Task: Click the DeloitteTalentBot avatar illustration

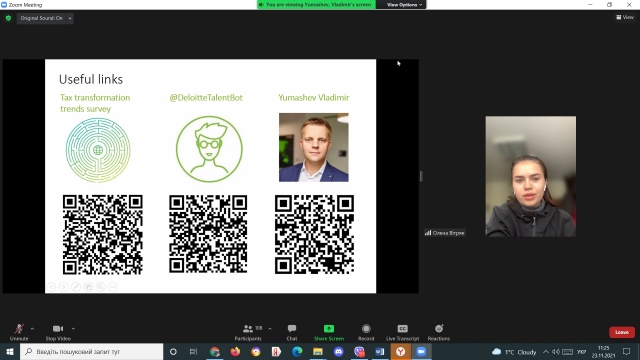Action: pyautogui.click(x=209, y=149)
